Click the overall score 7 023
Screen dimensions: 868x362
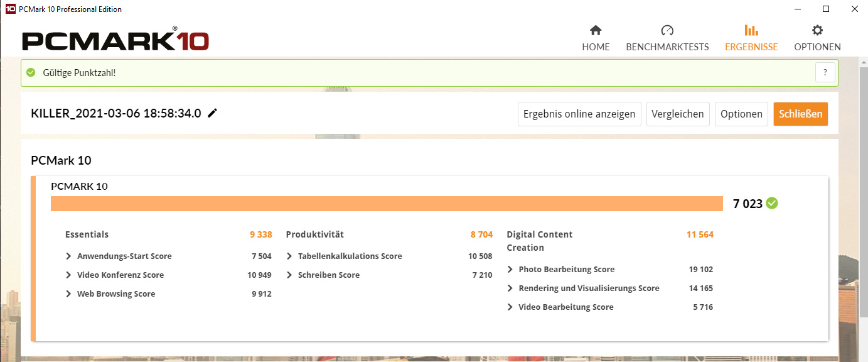coord(747,203)
